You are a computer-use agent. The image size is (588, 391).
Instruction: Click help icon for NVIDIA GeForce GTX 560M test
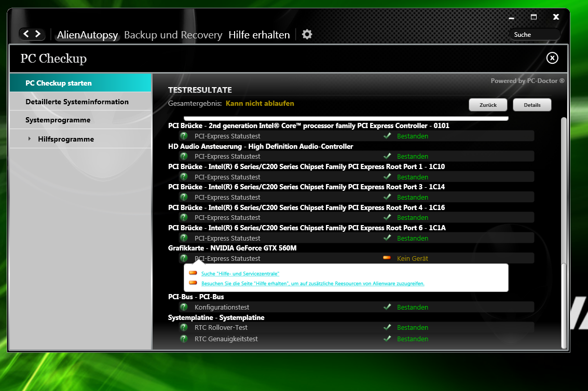point(184,258)
